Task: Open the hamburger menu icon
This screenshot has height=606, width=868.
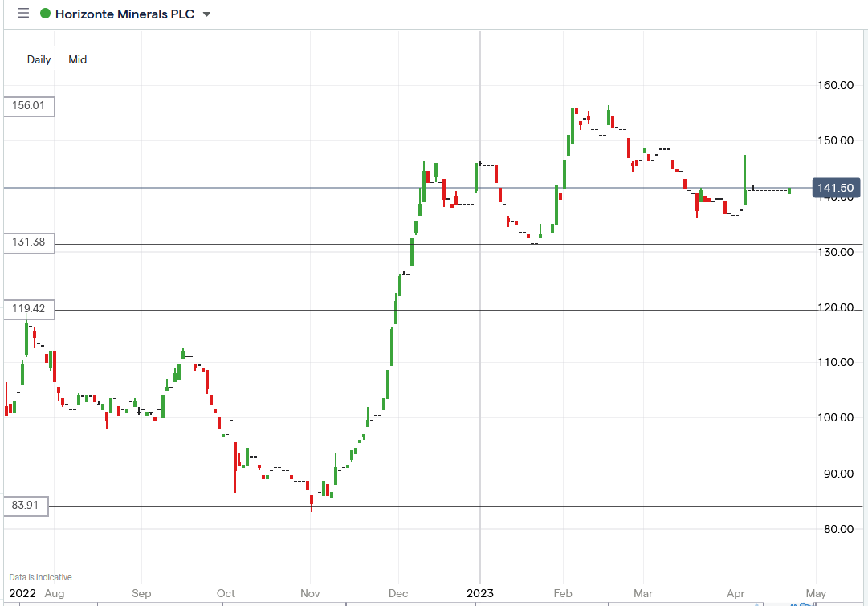Action: (23, 14)
